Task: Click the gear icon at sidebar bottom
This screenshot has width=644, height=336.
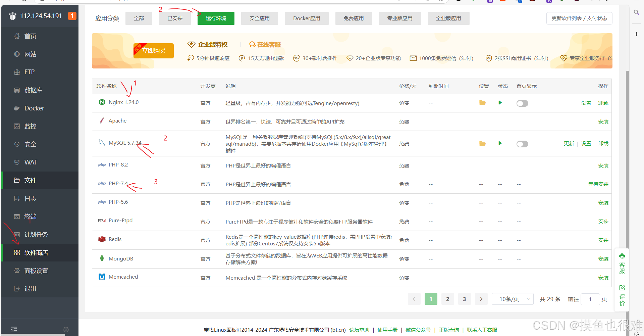Action: (x=66, y=330)
